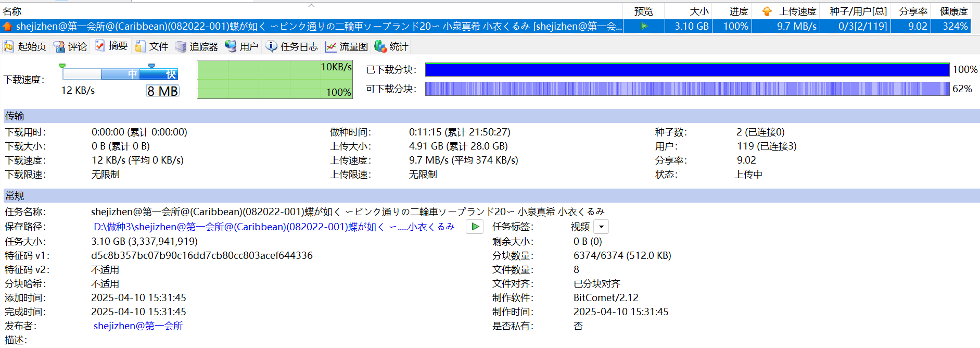Sort by the 大小 column header

688,11
